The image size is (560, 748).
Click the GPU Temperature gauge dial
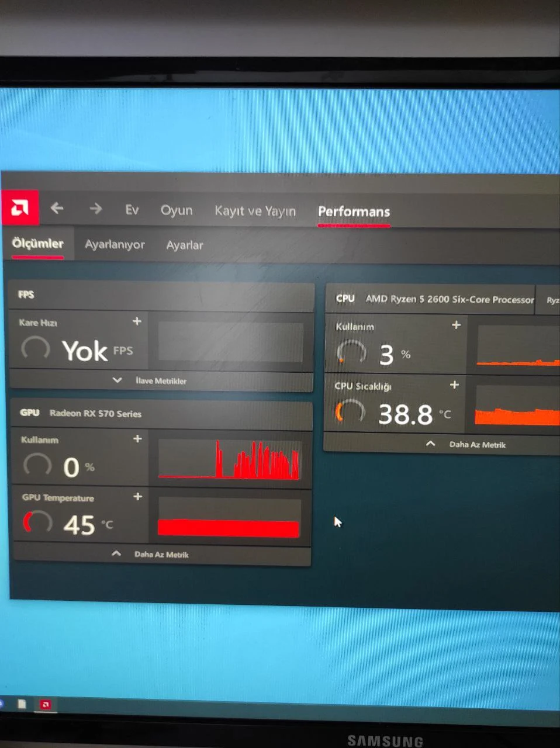(37, 522)
